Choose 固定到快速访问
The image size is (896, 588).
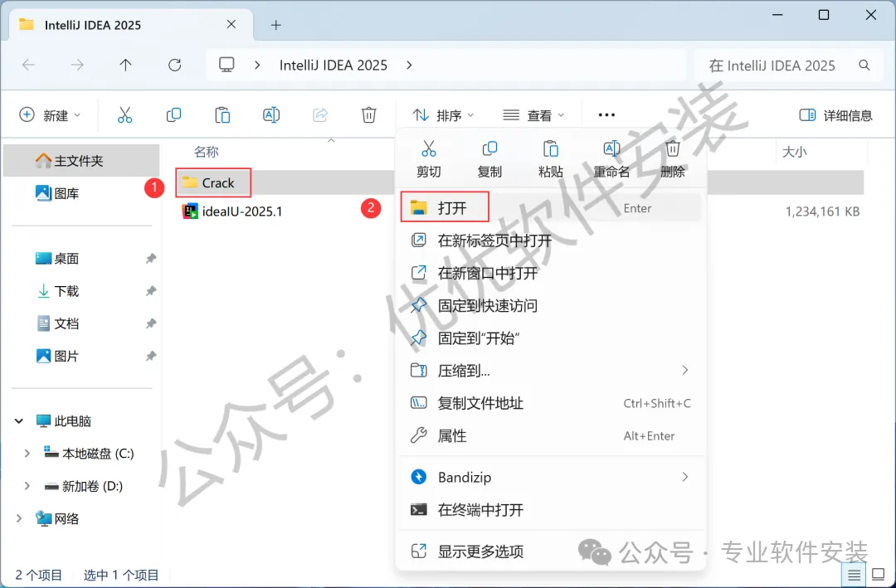click(550, 305)
